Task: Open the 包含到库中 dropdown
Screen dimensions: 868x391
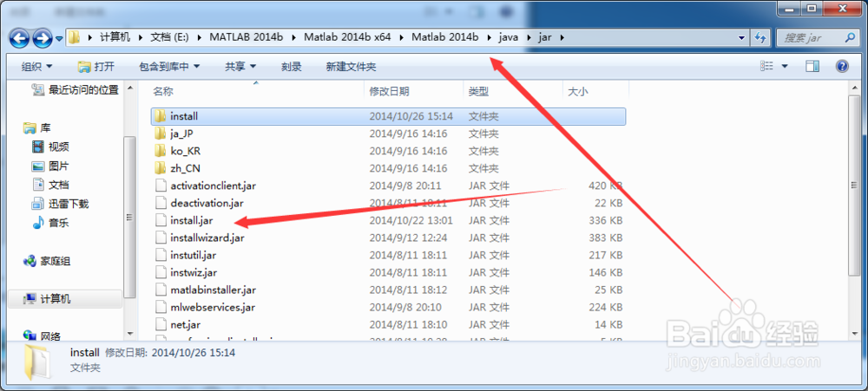Action: click(169, 67)
